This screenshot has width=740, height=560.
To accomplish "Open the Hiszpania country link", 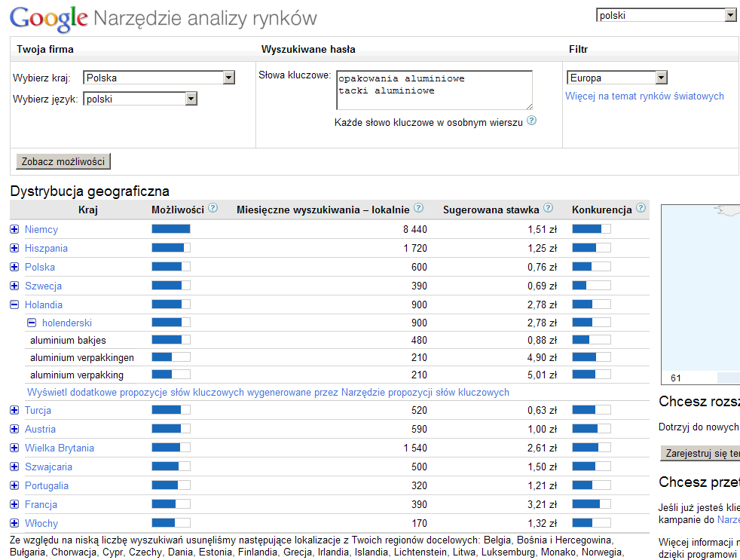I will click(x=46, y=248).
